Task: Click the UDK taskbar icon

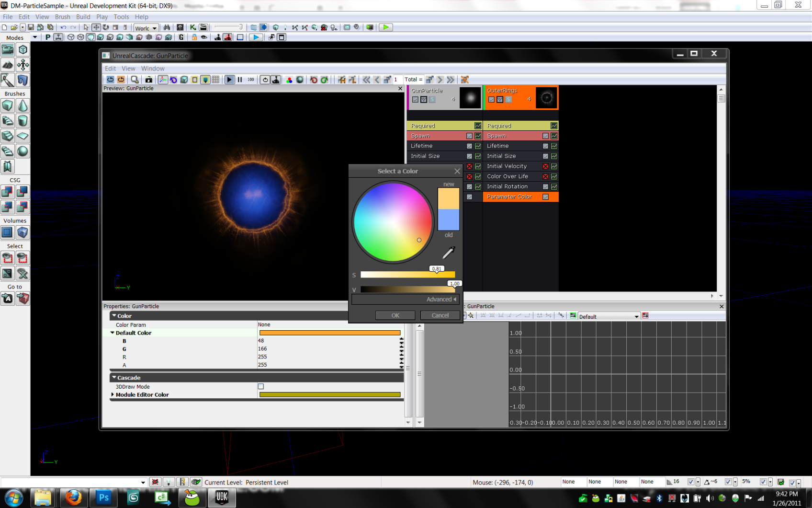Action: coord(222,497)
